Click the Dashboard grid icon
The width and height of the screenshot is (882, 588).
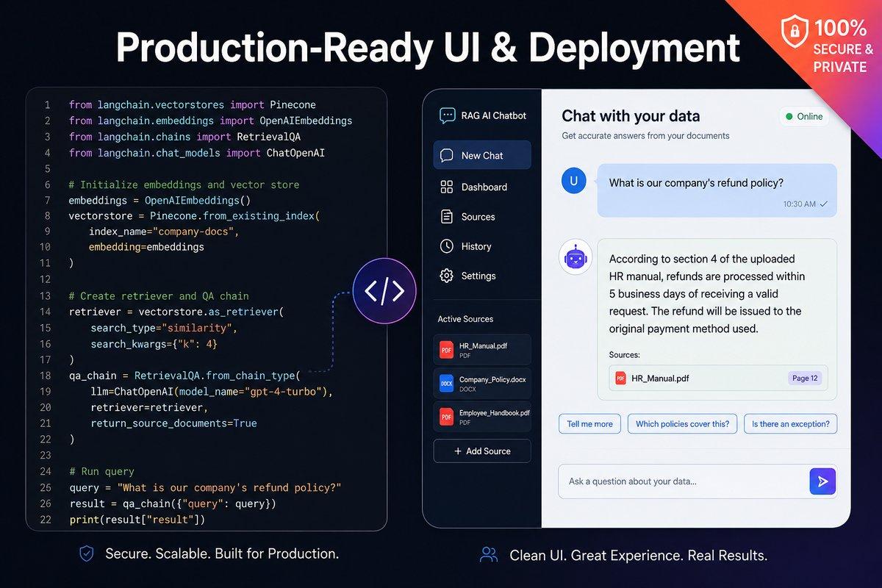tap(446, 187)
